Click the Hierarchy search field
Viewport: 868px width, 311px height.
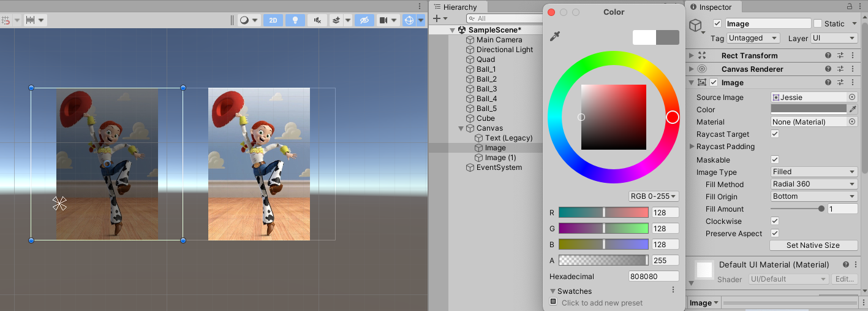click(505, 18)
